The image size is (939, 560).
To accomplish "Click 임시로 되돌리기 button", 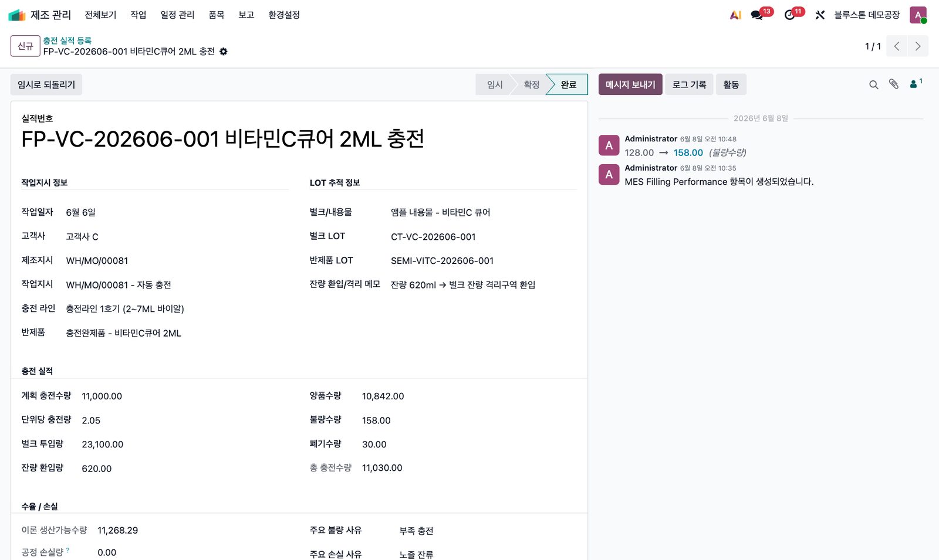I will pos(46,84).
